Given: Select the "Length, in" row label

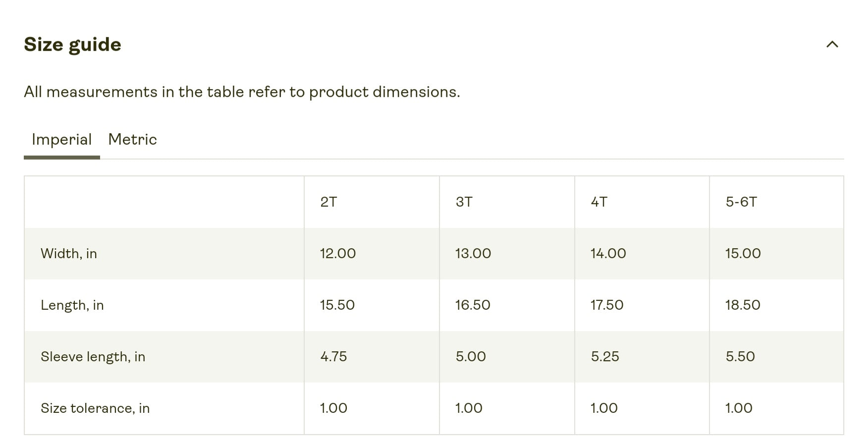Looking at the screenshot, I should click(x=72, y=305).
